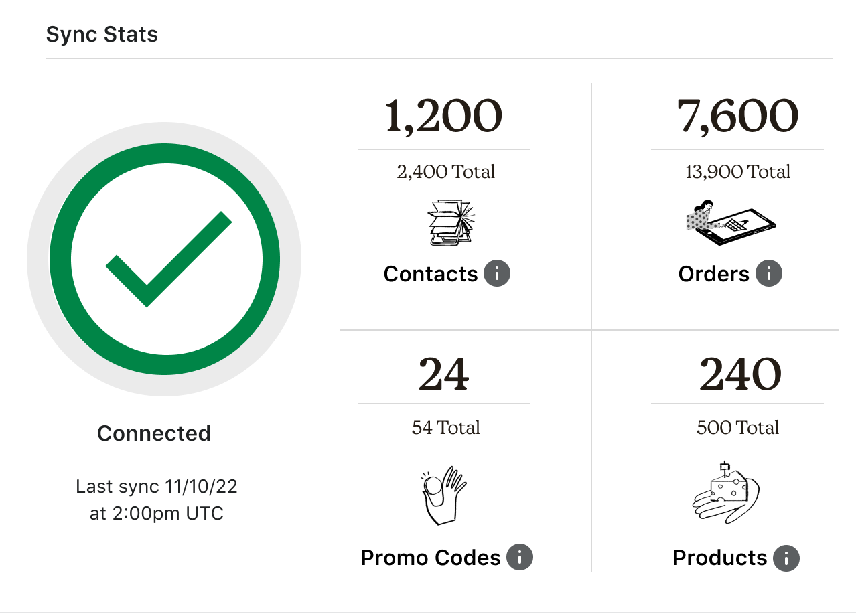The width and height of the screenshot is (856, 616).
Task: Click the Promo Codes hand-with-coin illustration
Action: point(444,495)
